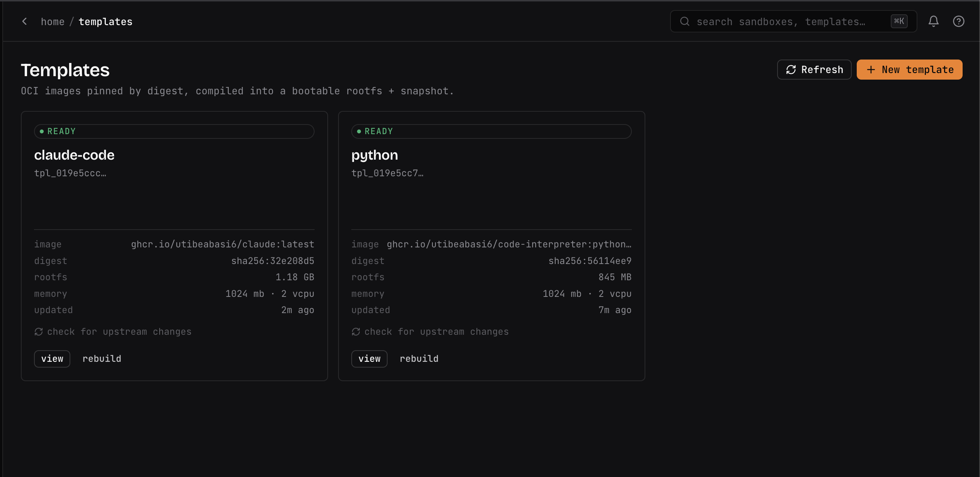The height and width of the screenshot is (477, 980).
Task: Rebuild the python template
Action: coord(419,359)
